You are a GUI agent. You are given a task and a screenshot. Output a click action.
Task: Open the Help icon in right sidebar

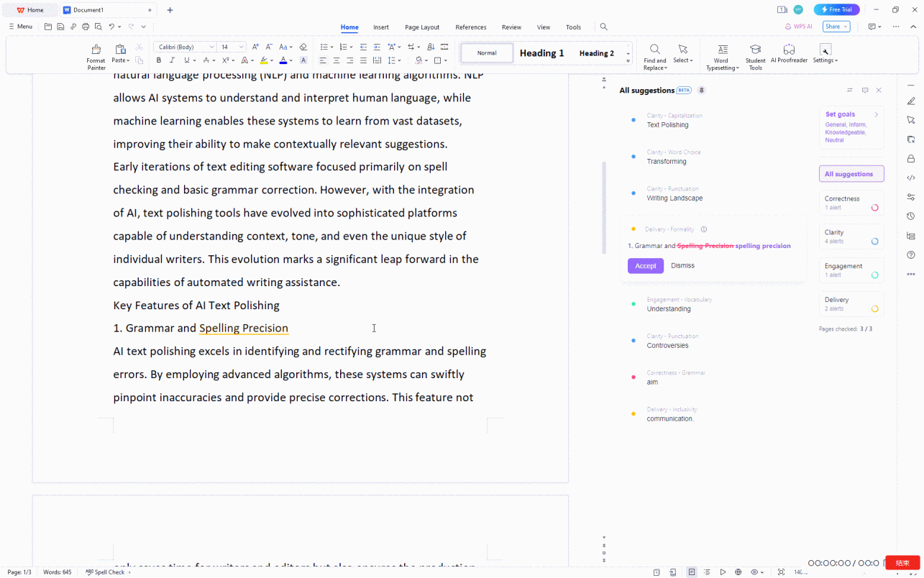[x=911, y=254]
